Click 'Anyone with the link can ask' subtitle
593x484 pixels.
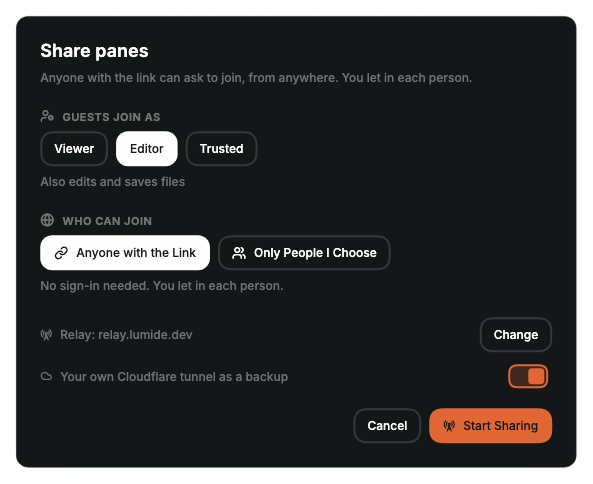(x=256, y=78)
